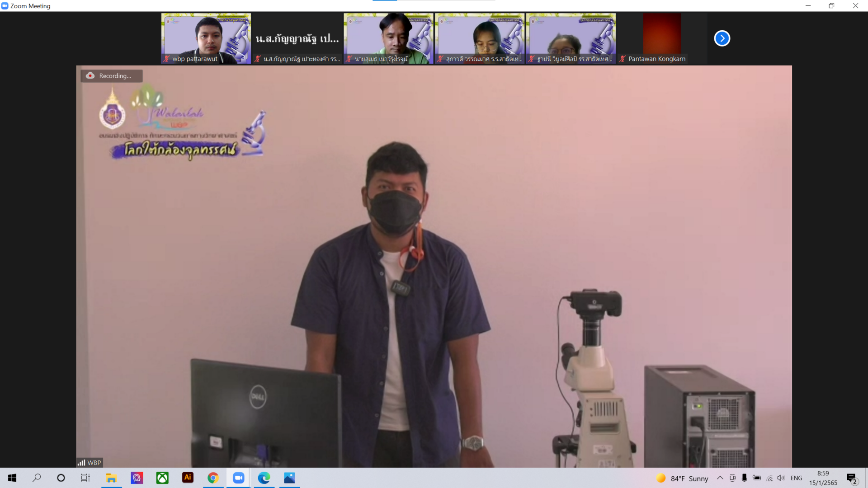Click the Recording cloud indicator

click(91, 75)
